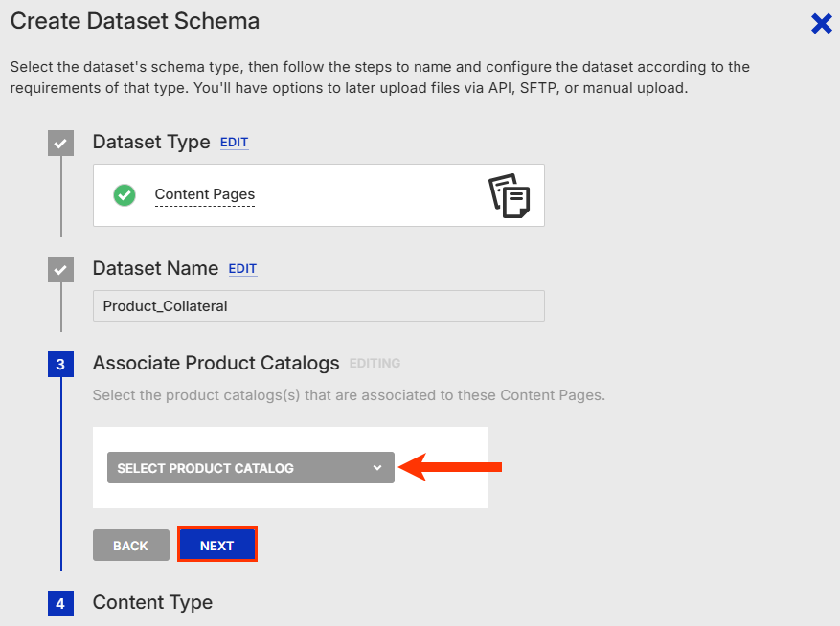
Task: Click the Dataset Type step heading
Action: pyautogui.click(x=151, y=143)
